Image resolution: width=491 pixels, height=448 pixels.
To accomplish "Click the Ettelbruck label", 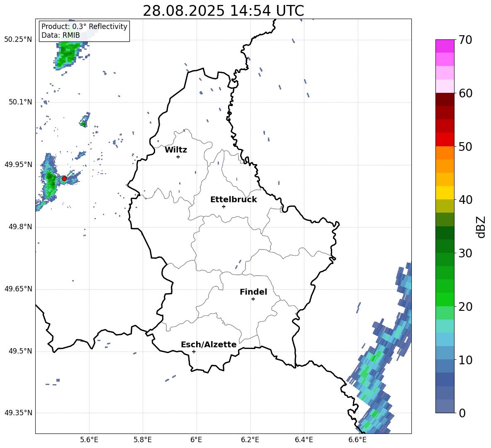I will pos(233,200).
